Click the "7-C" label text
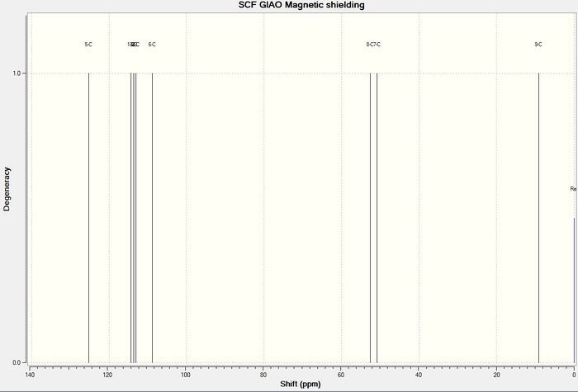 [377, 45]
